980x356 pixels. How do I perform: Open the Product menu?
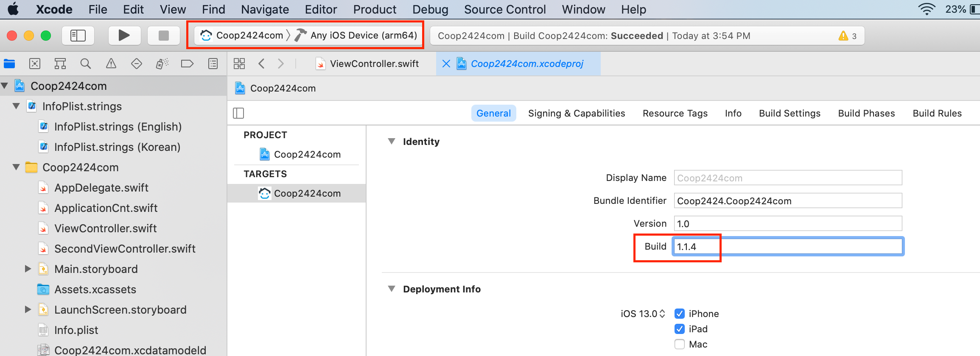pyautogui.click(x=375, y=9)
